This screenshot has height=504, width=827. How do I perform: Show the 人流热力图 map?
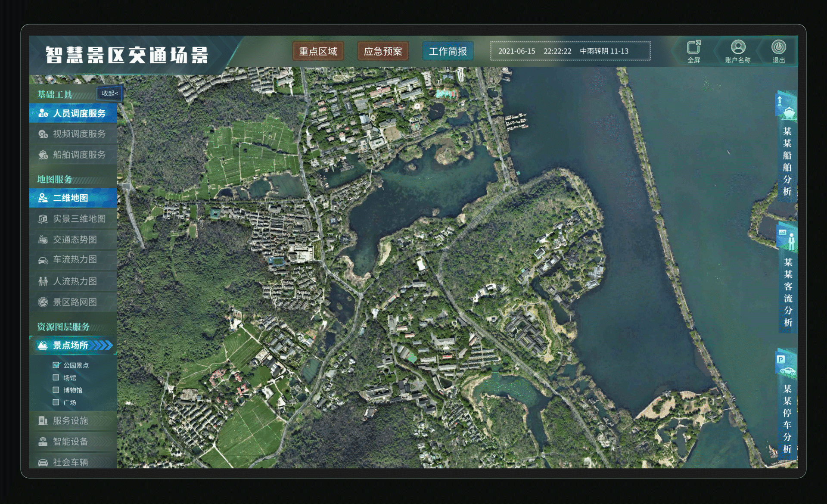coord(73,281)
